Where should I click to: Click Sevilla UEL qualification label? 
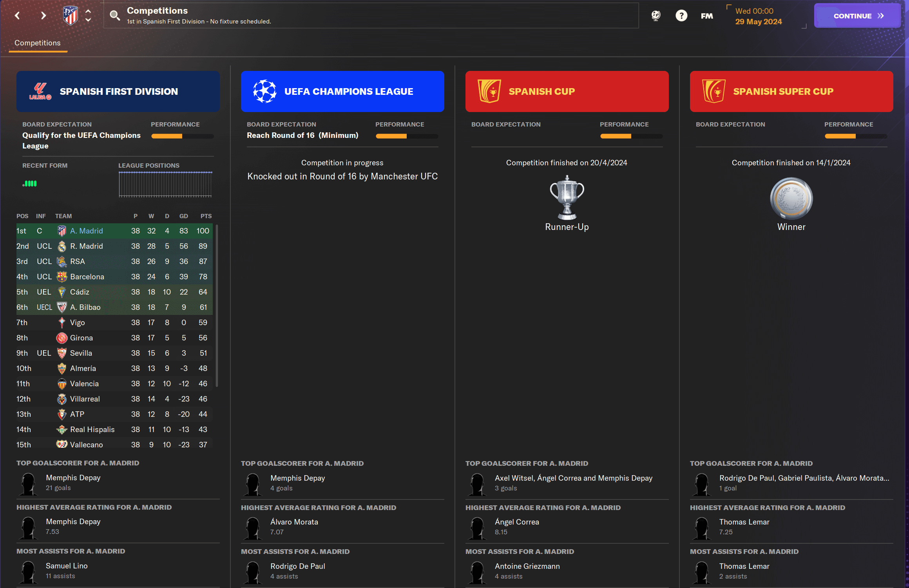(44, 353)
